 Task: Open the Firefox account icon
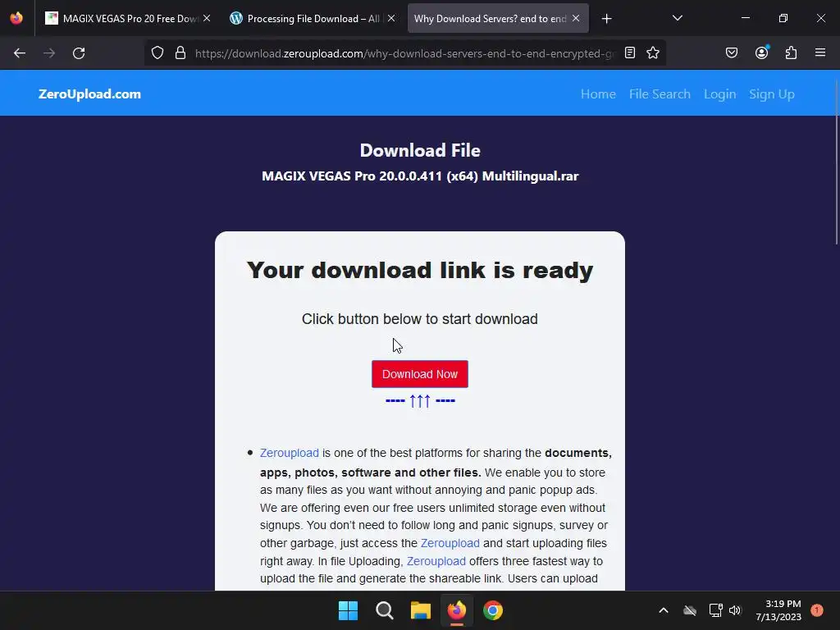pos(761,53)
